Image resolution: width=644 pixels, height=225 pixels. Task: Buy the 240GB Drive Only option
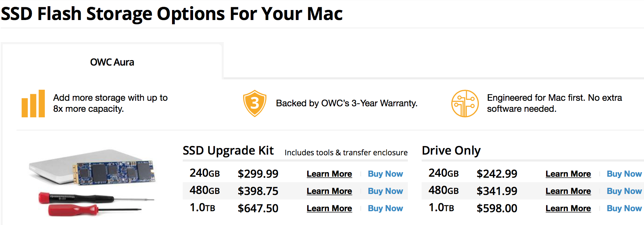coord(624,174)
